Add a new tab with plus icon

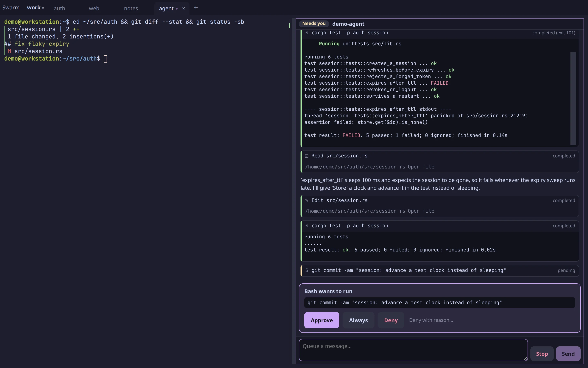pos(196,8)
